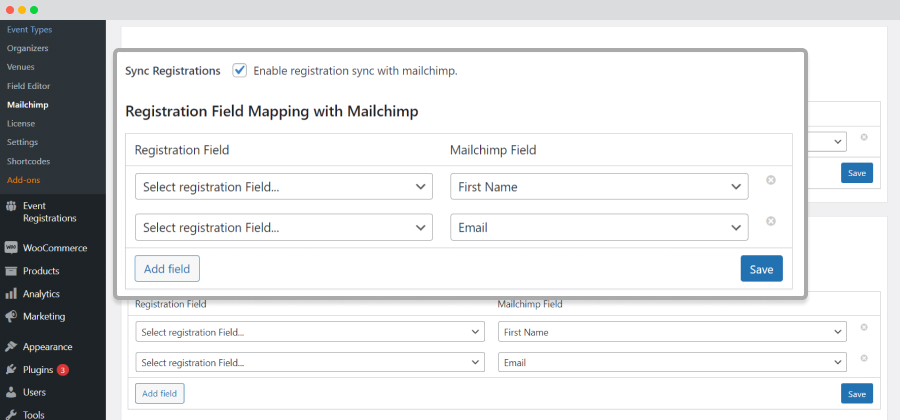Click the Marketing megaphone icon
Viewport: 900px width, 420px height.
10,316
